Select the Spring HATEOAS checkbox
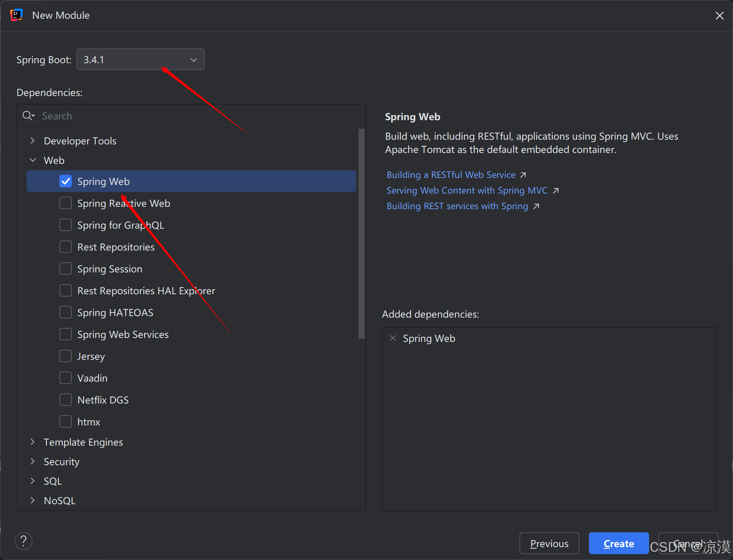This screenshot has height=560, width=733. pos(66,312)
